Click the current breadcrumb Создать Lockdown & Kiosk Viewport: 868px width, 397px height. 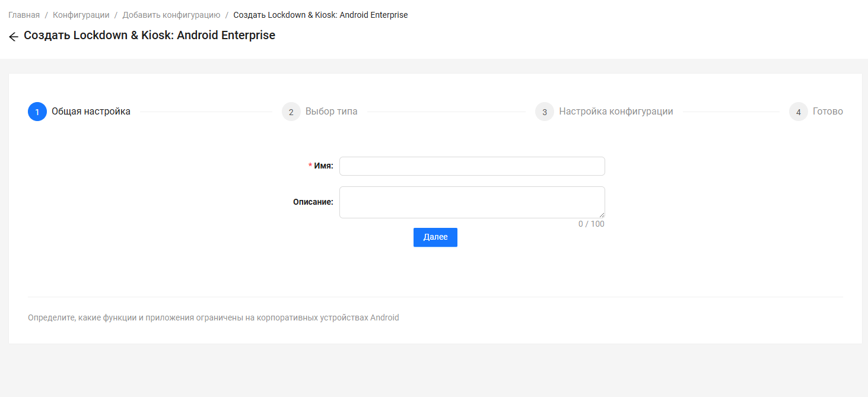[x=320, y=15]
